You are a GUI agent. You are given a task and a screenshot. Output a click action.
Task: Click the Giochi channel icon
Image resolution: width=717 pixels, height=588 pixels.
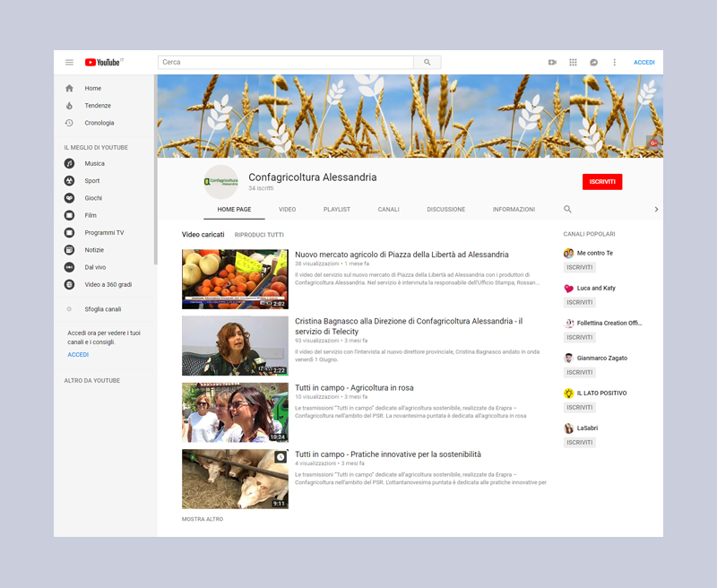[69, 198]
